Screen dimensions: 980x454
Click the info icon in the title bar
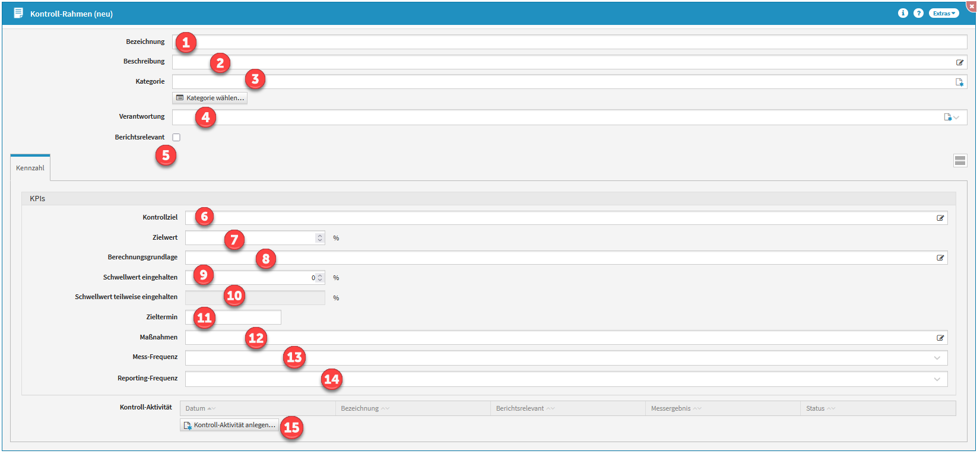(x=903, y=13)
